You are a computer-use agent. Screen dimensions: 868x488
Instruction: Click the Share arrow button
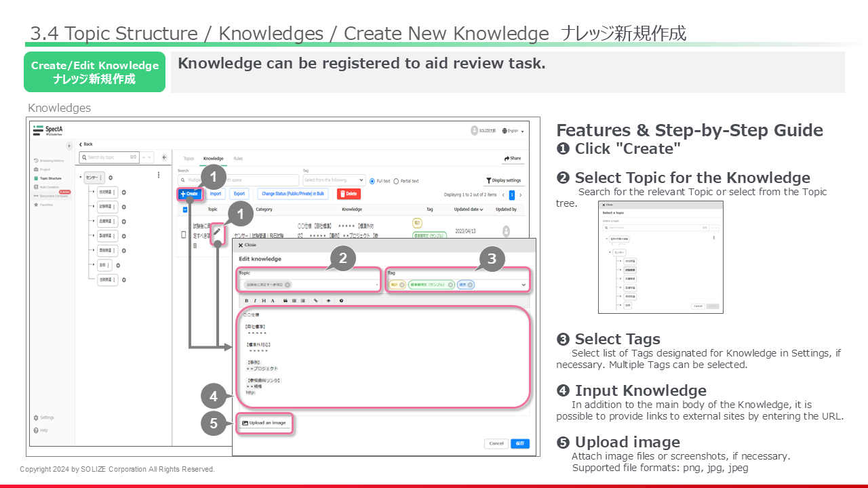(x=513, y=159)
